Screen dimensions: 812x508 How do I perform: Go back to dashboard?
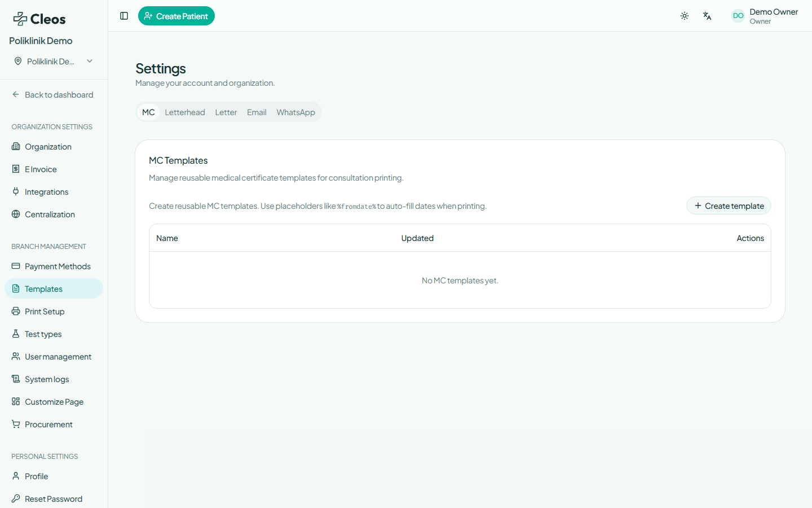[x=54, y=95]
